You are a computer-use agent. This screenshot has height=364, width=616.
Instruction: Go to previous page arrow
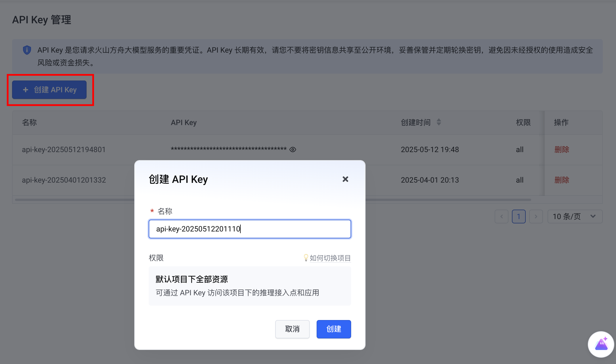pyautogui.click(x=501, y=217)
